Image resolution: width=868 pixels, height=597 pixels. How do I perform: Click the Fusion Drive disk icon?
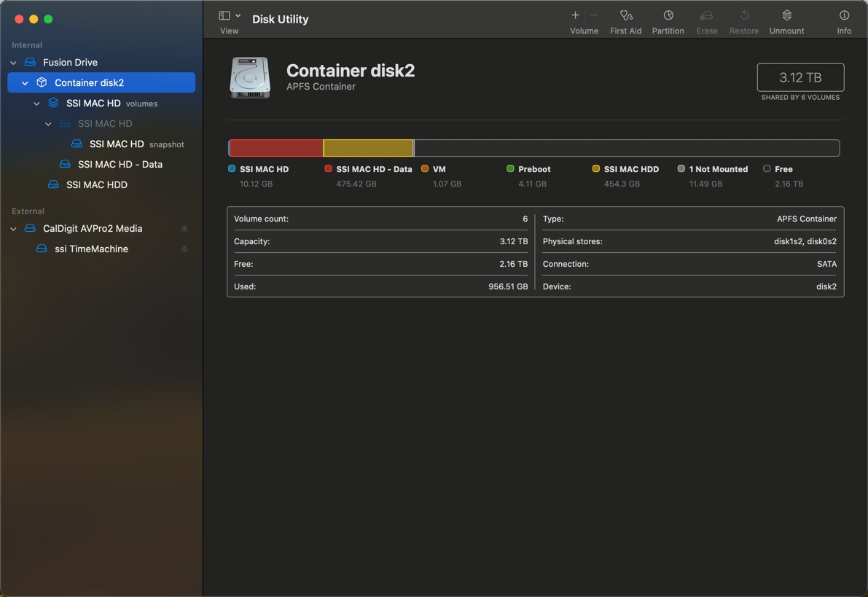30,62
